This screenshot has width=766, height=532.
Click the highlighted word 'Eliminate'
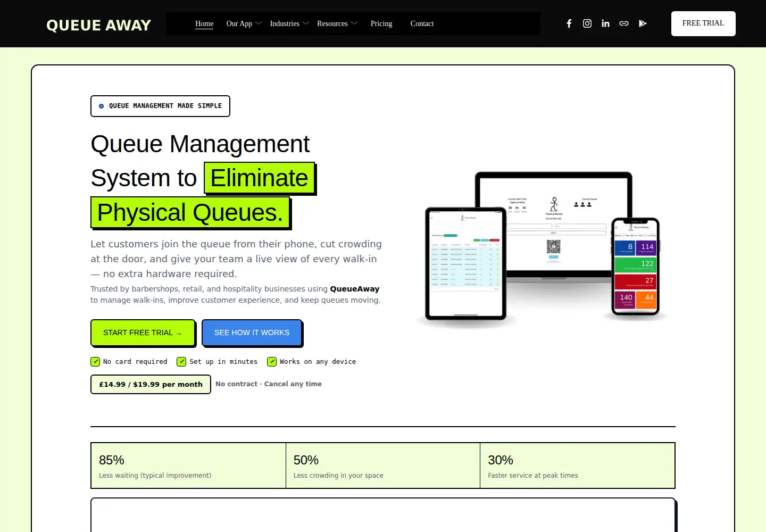tap(259, 178)
